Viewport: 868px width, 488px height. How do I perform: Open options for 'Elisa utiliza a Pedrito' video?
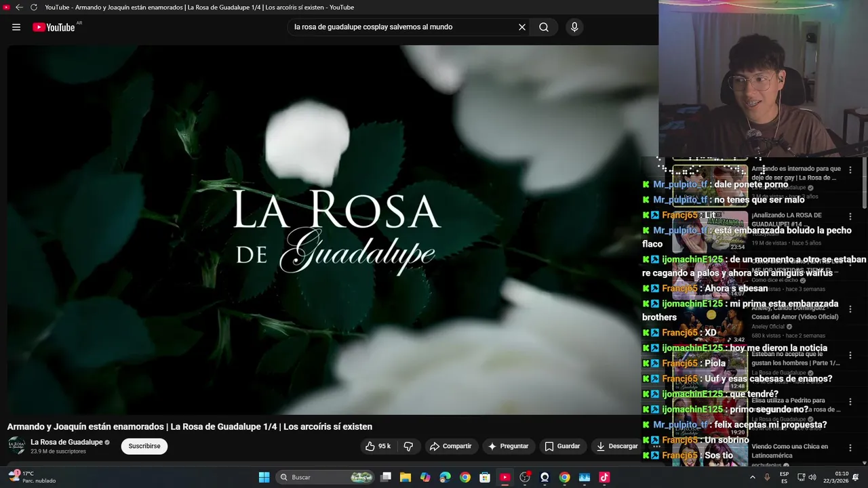click(850, 401)
